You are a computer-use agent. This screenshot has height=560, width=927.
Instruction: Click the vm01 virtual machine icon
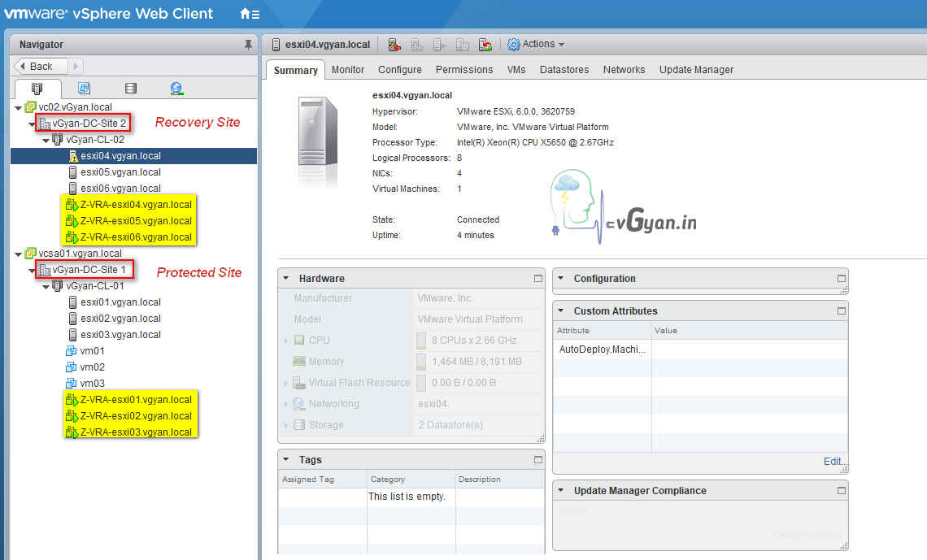point(71,351)
